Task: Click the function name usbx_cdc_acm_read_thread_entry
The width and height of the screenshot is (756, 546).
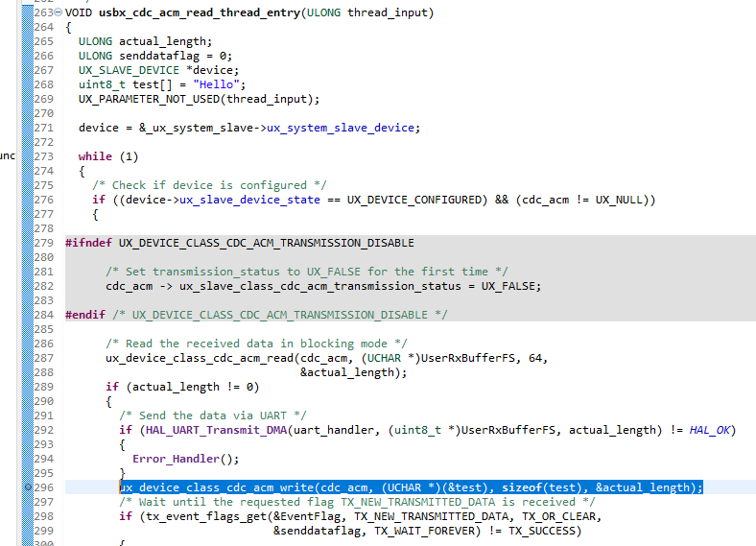Action: [x=200, y=12]
